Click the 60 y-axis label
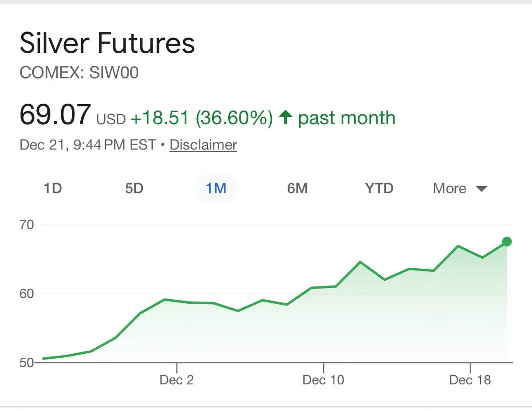The width and height of the screenshot is (532, 411). [x=27, y=294]
